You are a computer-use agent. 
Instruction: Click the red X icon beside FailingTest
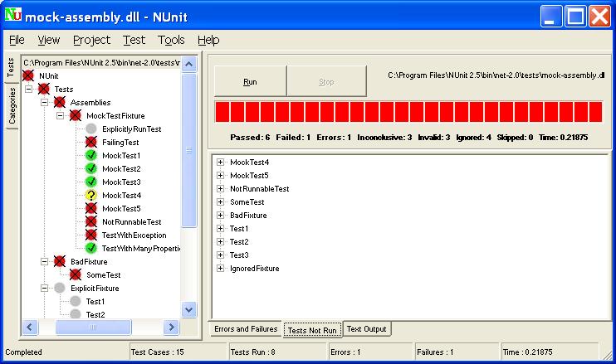click(x=91, y=142)
